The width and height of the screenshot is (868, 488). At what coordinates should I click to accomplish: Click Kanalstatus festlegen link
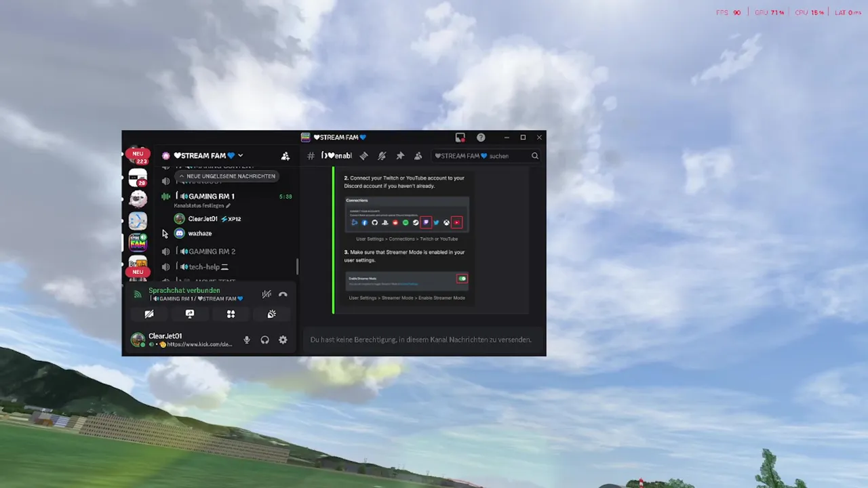pyautogui.click(x=202, y=205)
